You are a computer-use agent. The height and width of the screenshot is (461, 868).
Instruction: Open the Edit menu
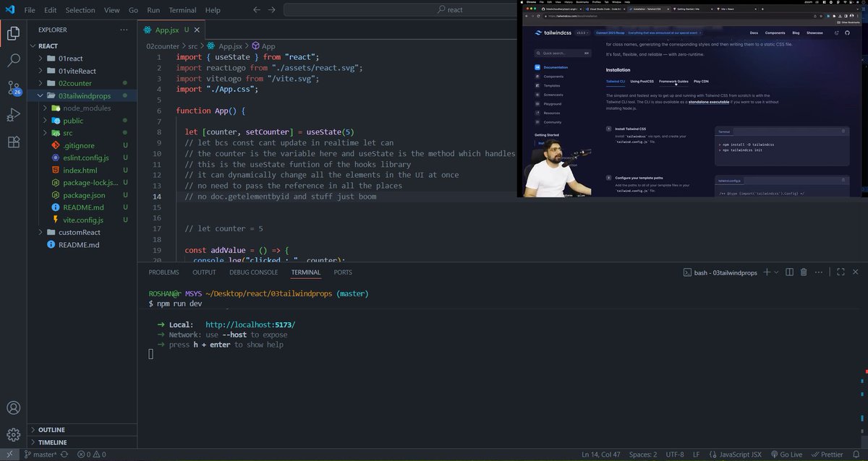coord(50,10)
